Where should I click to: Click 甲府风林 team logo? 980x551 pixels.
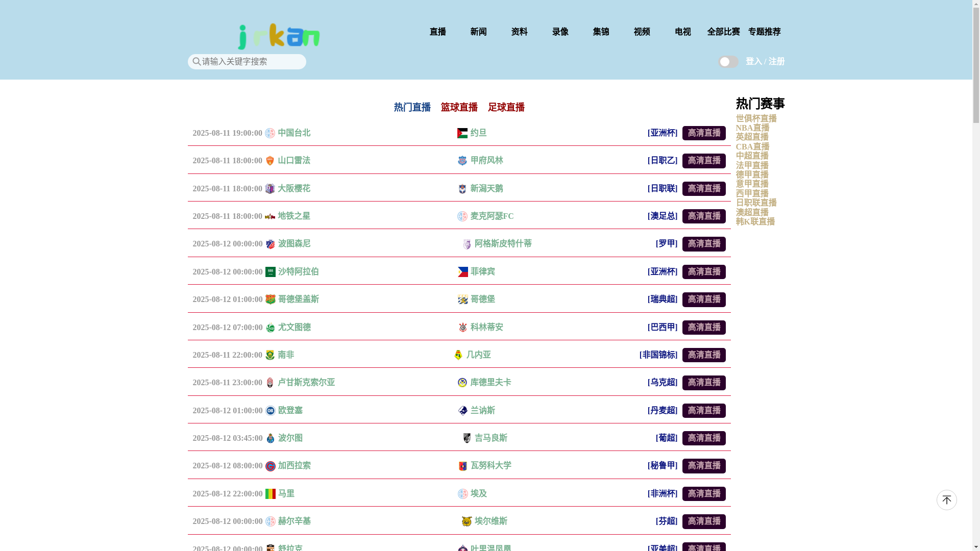point(462,161)
